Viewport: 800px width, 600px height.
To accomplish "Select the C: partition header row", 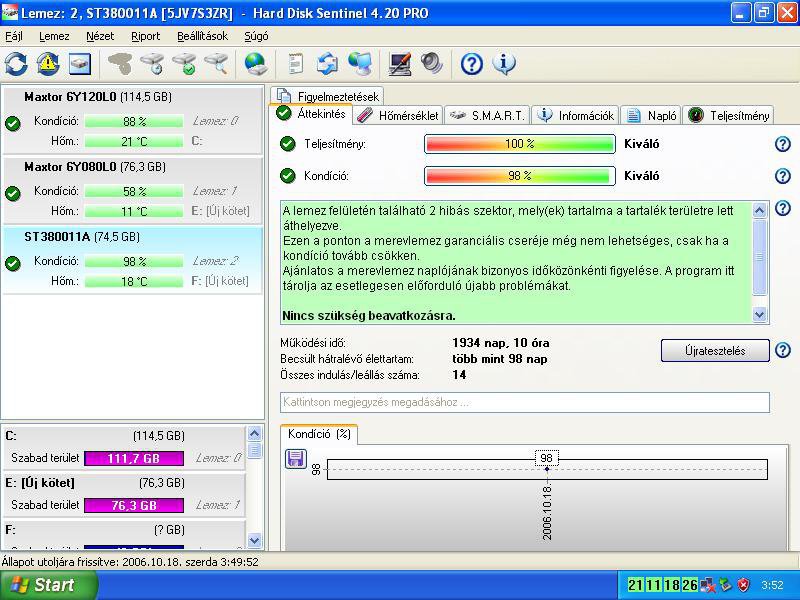I will 95,436.
